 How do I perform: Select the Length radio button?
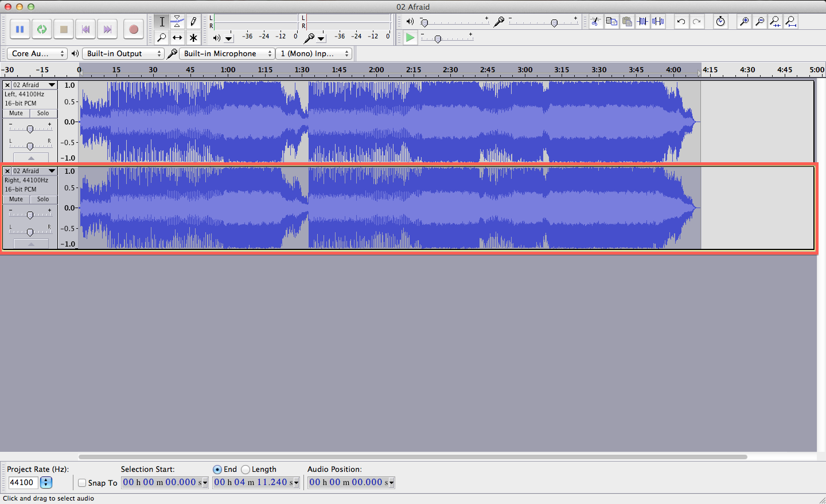point(246,469)
